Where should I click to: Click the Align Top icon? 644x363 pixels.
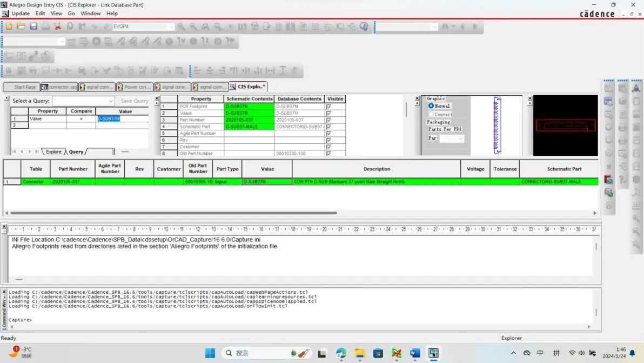click(234, 71)
